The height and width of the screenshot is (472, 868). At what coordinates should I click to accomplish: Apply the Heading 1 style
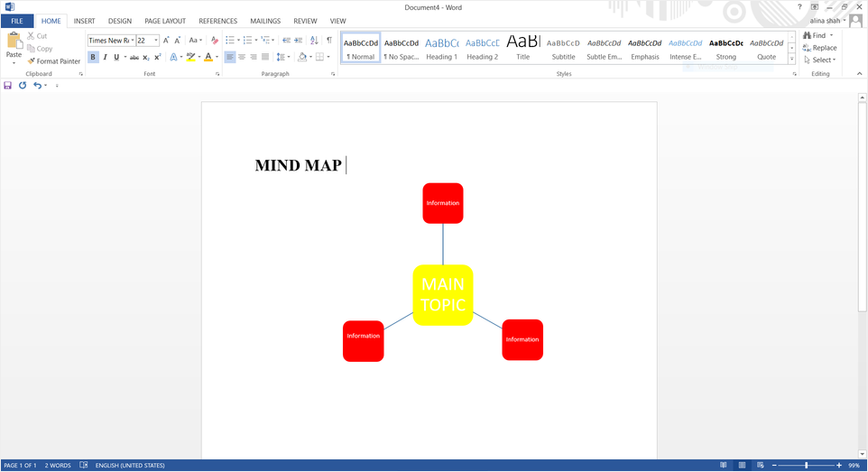coord(441,47)
